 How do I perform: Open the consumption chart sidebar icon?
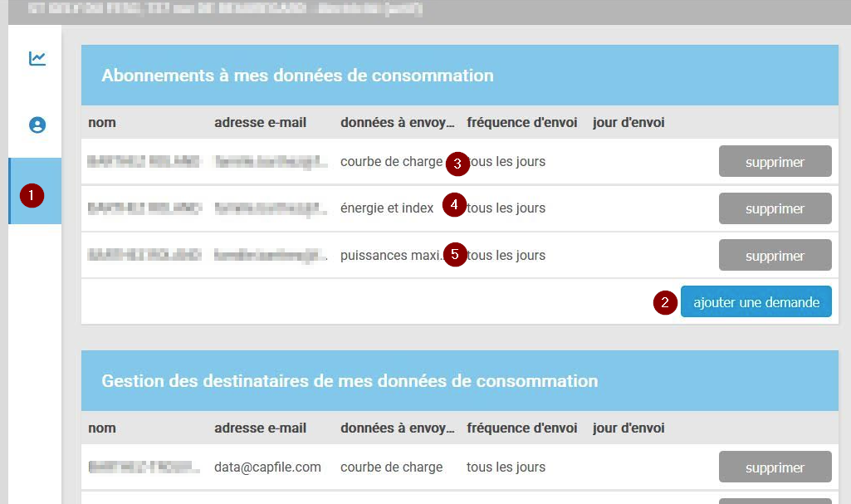pyautogui.click(x=37, y=58)
